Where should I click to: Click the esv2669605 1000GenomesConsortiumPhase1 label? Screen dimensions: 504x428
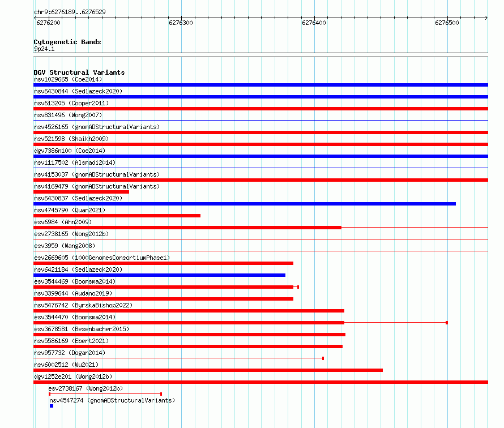tap(102, 258)
